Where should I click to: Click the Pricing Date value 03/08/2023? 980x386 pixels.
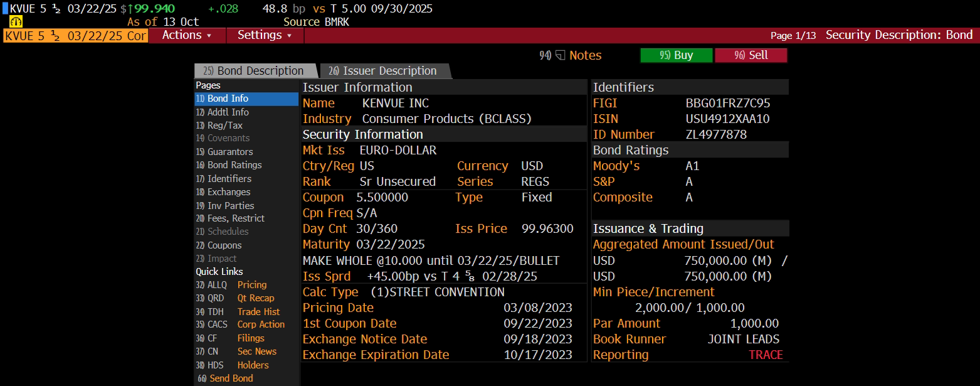tap(538, 308)
